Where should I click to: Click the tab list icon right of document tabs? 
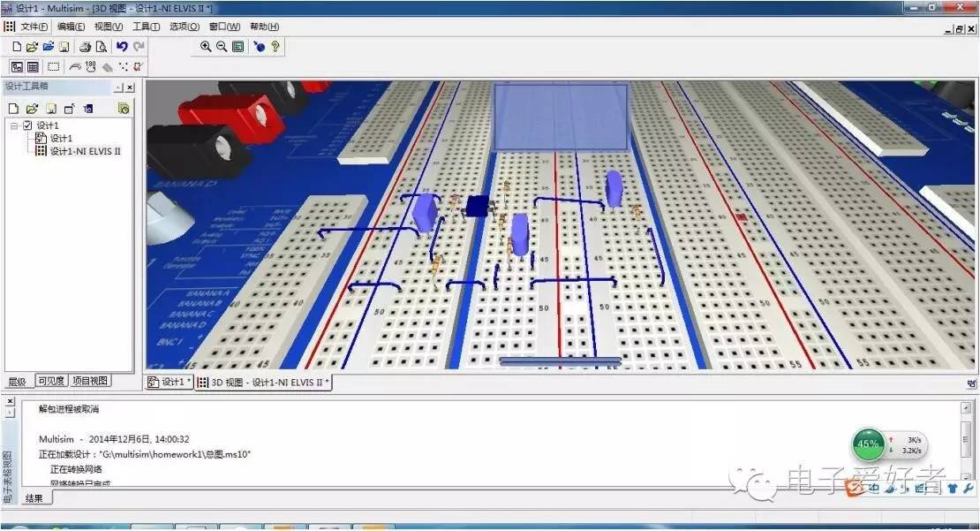pyautogui.click(x=972, y=383)
